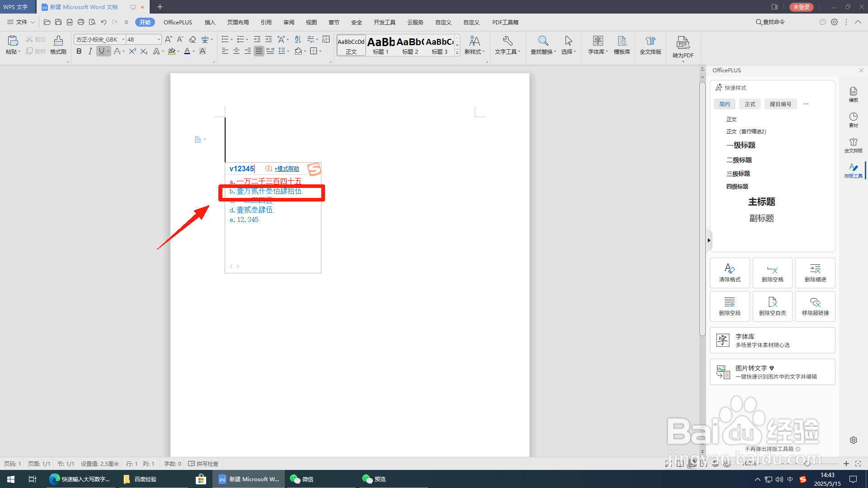This screenshot has height=488, width=868.
Task: Toggle underline formatting
Action: click(102, 52)
